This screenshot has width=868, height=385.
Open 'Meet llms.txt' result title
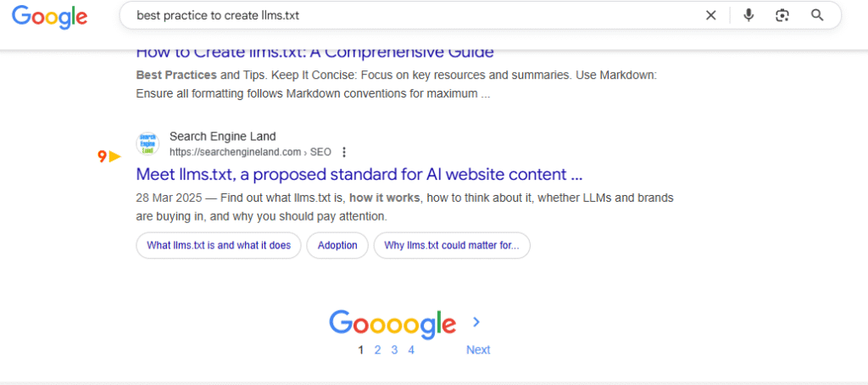point(359,175)
